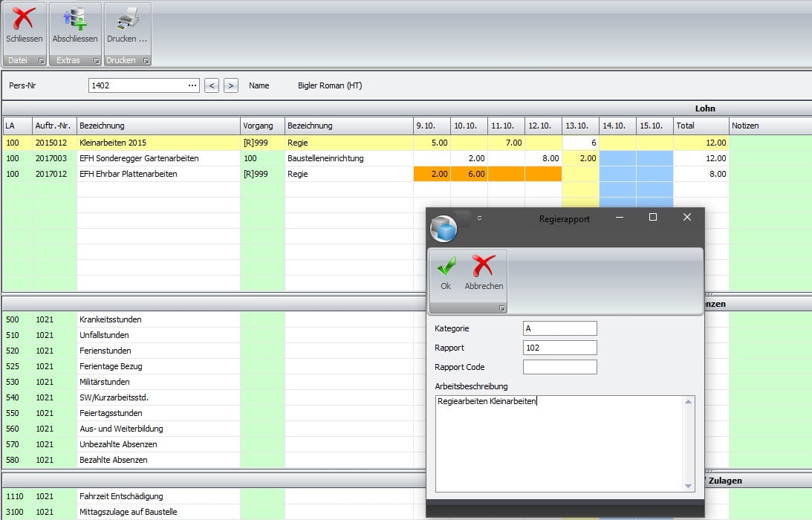Screen dimensions: 812x520
Task: Click the blue cube application button
Action: (x=444, y=229)
